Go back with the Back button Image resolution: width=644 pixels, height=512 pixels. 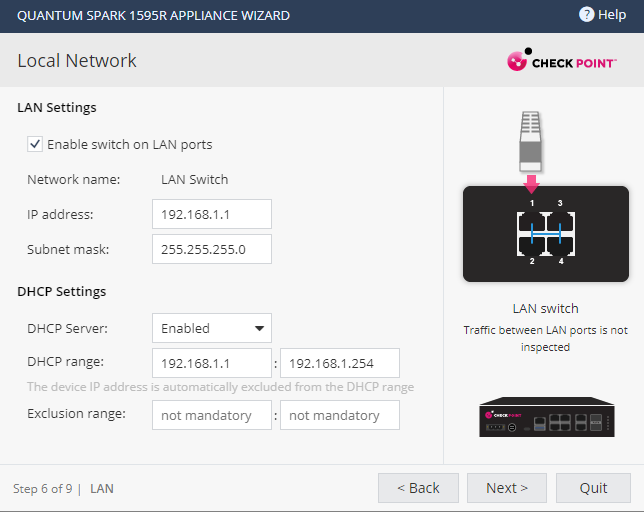[418, 488]
